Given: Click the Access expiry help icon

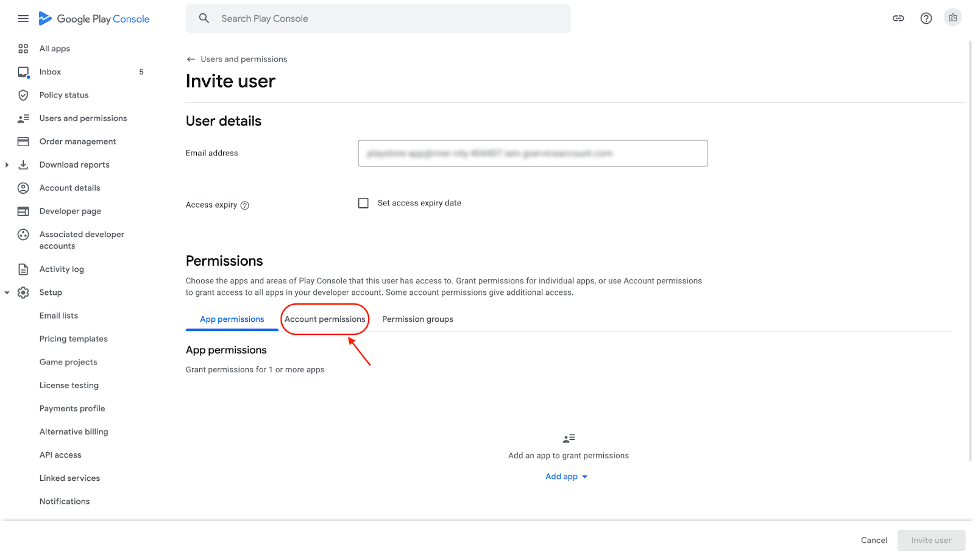Looking at the screenshot, I should tap(245, 205).
